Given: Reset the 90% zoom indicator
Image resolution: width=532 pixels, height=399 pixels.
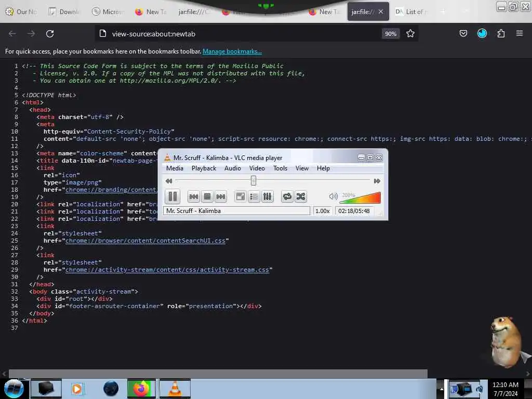Looking at the screenshot, I should coord(391,34).
